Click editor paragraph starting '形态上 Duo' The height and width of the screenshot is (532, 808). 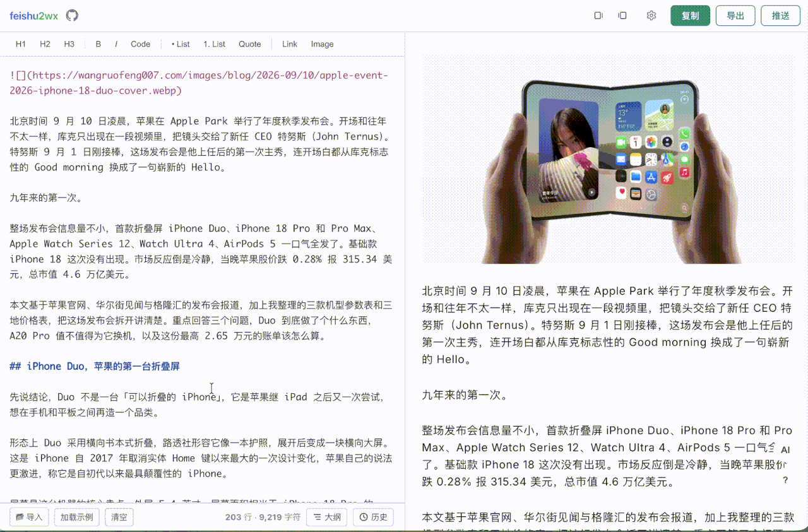click(201, 458)
